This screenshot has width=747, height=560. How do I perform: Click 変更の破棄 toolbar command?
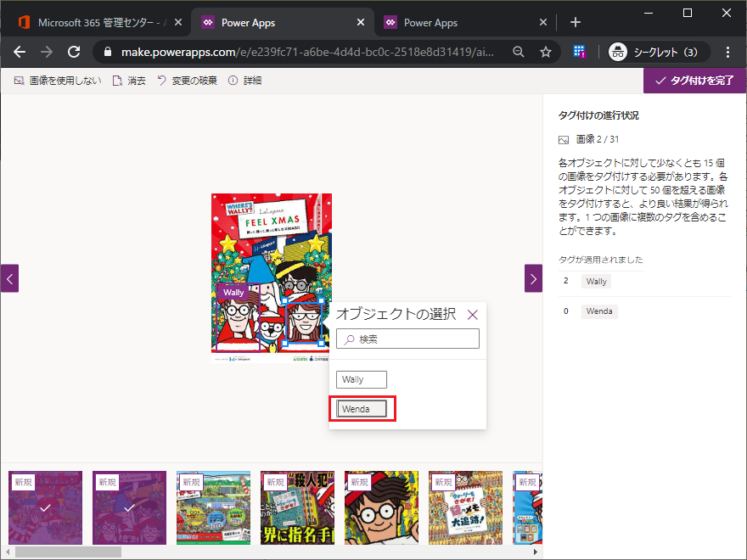pos(187,81)
